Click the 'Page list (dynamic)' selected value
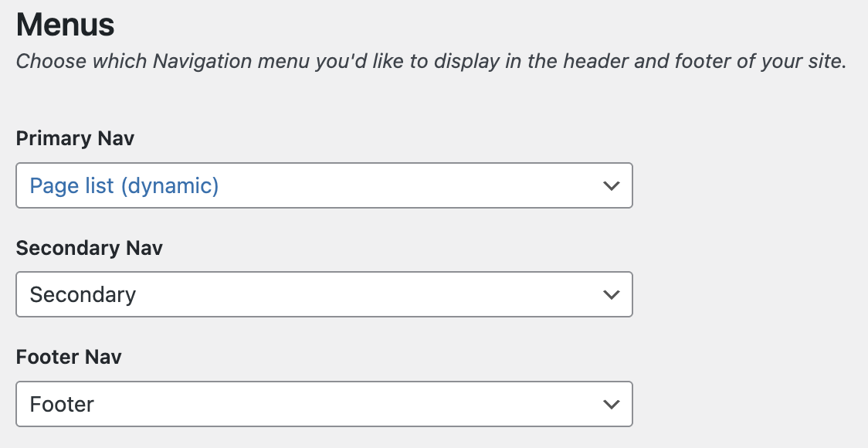Image resolution: width=868 pixels, height=448 pixels. pos(124,185)
